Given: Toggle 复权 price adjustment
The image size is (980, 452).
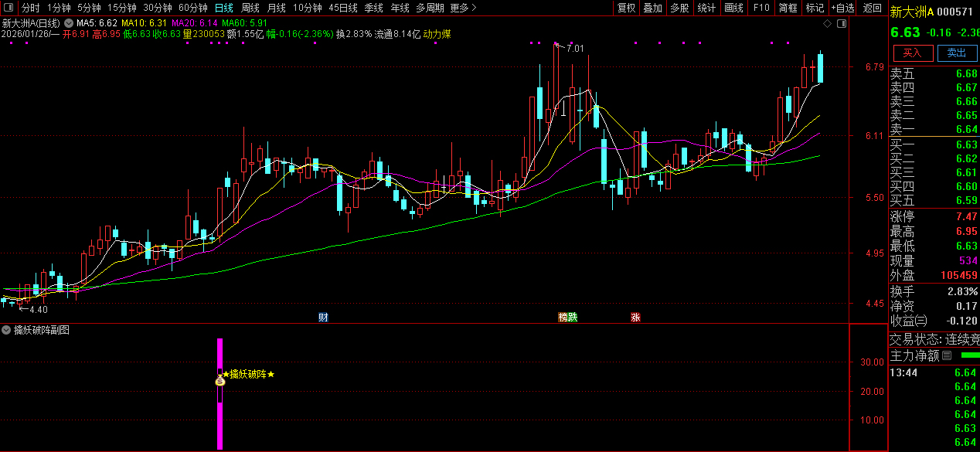Looking at the screenshot, I should point(626,8).
